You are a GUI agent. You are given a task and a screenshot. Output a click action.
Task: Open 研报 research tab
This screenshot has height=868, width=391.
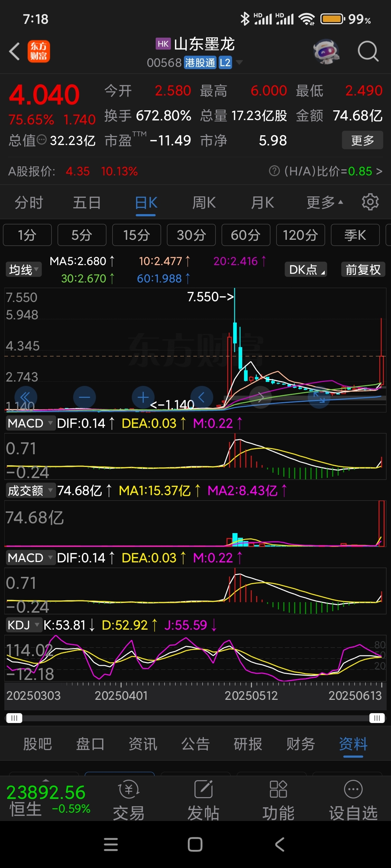(x=248, y=744)
